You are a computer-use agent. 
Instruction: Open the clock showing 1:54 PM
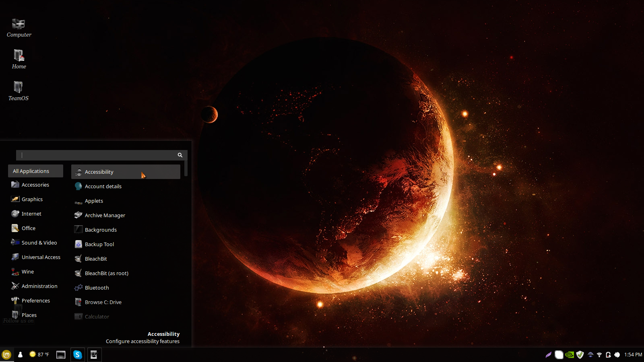click(x=633, y=355)
